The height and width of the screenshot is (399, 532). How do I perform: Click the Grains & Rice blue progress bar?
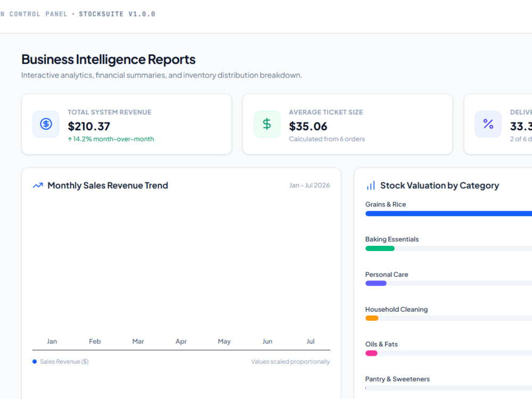[x=448, y=213]
